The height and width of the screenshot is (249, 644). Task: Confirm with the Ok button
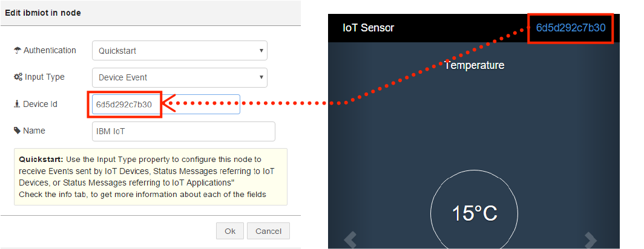coord(230,231)
